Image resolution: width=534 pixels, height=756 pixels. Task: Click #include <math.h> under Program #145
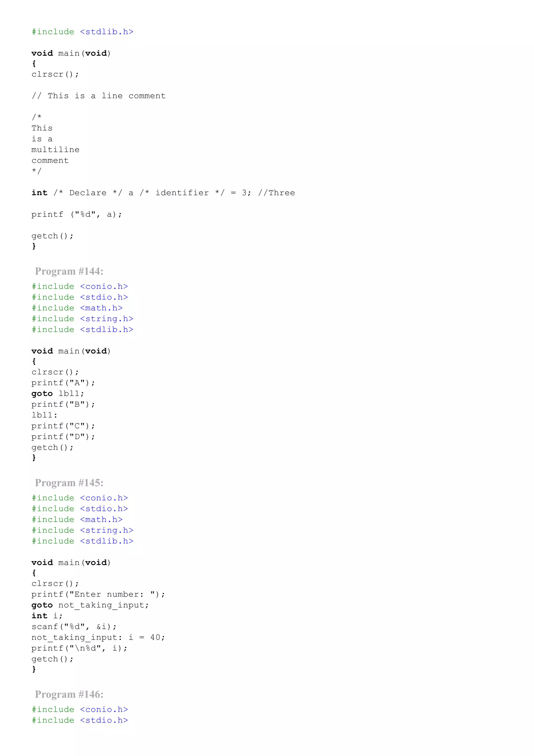click(x=77, y=520)
